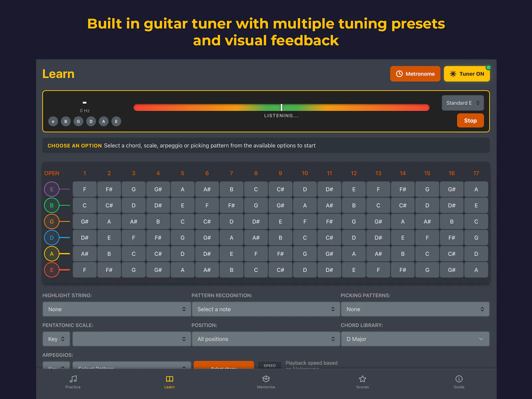Expand the Chord Library D Major dropdown
532x399 pixels.
[x=415, y=339]
